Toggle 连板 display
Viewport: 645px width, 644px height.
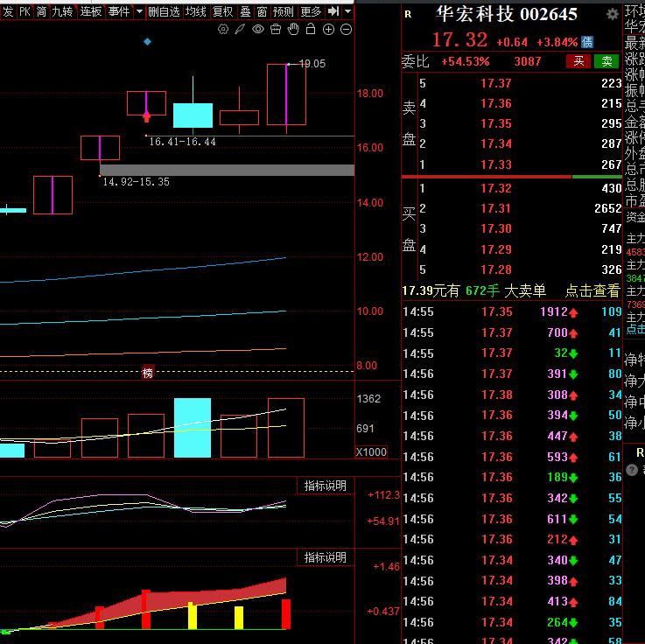tap(91, 11)
